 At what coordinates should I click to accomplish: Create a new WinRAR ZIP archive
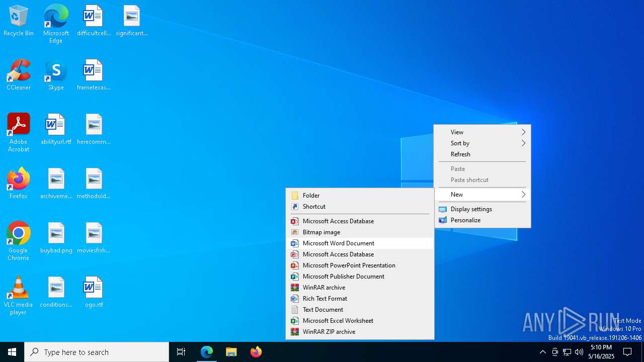pyautogui.click(x=360, y=332)
